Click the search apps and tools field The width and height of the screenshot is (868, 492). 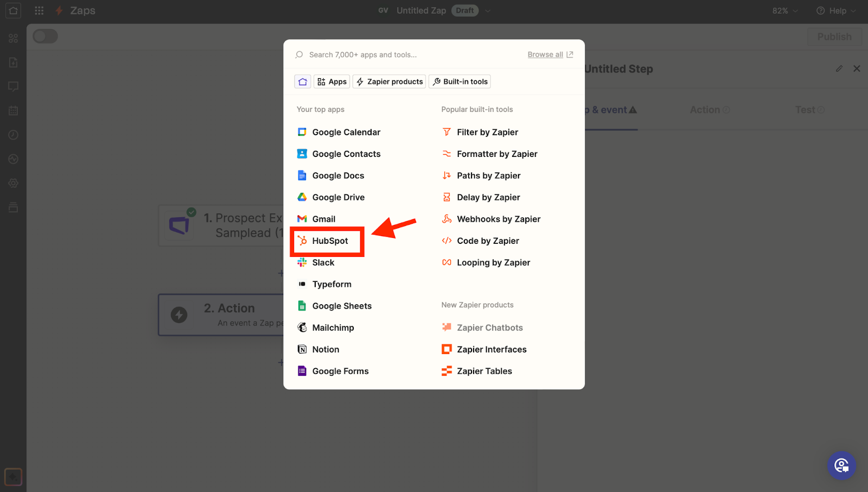point(407,55)
